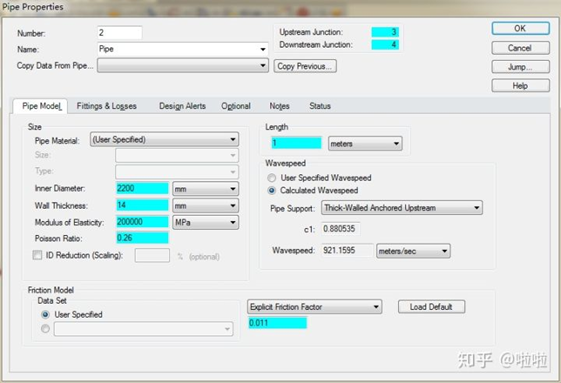Enable ID Reduction (Scaling) checkbox
This screenshot has width=561, height=383.
click(37, 255)
